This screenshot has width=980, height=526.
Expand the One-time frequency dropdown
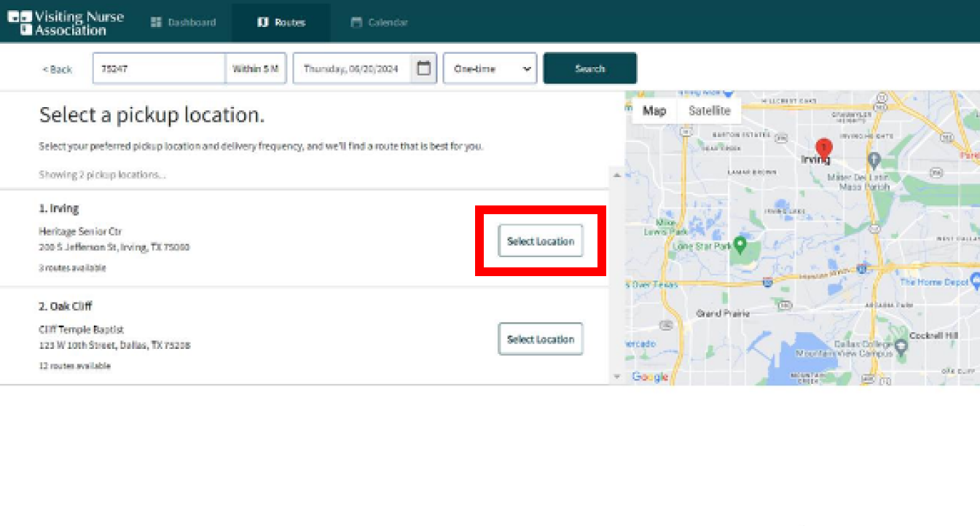coord(490,68)
